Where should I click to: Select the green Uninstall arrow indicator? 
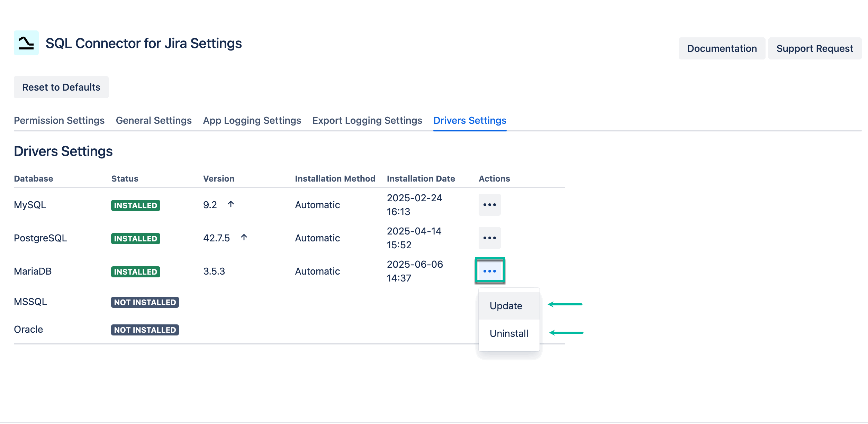click(x=566, y=333)
